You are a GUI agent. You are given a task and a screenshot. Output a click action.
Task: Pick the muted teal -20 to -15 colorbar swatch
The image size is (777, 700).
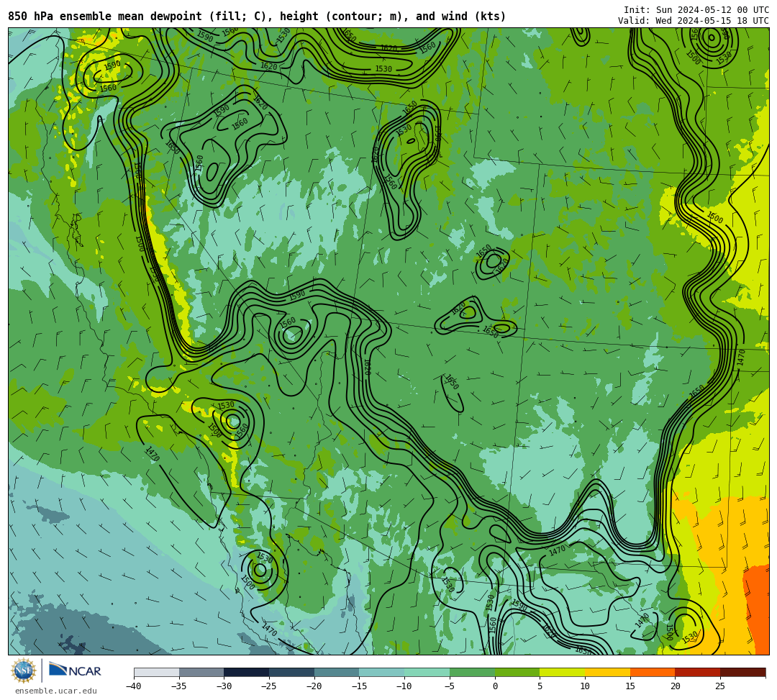[337, 672]
